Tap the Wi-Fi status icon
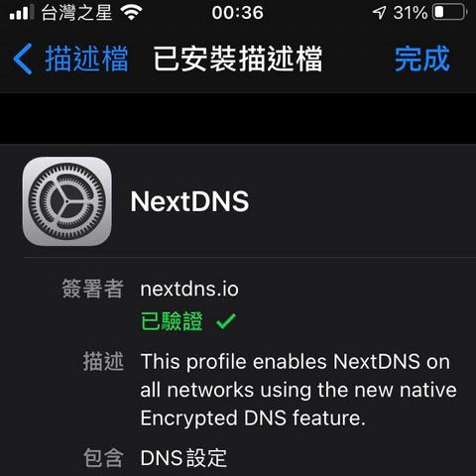The width and height of the screenshot is (476, 476). pyautogui.click(x=131, y=13)
